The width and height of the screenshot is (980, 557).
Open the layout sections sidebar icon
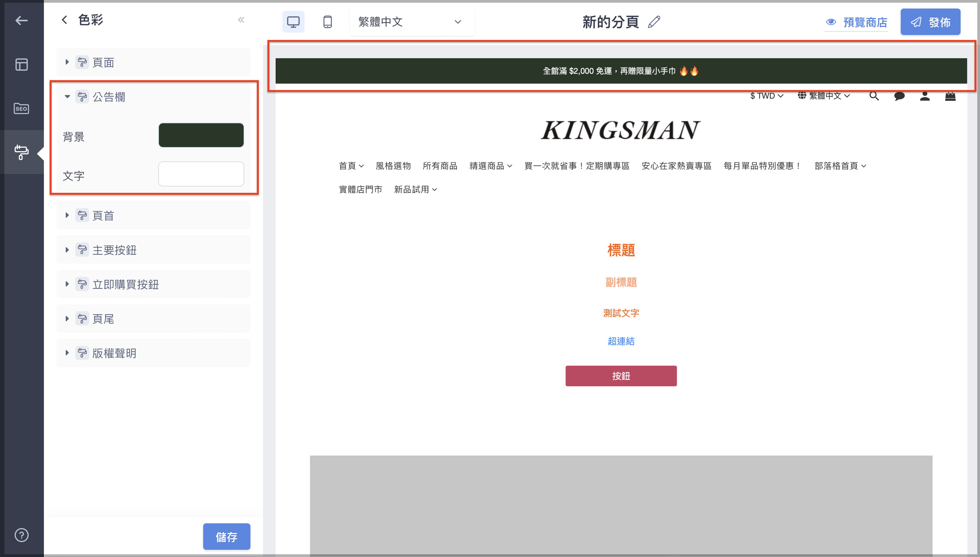coord(21,64)
